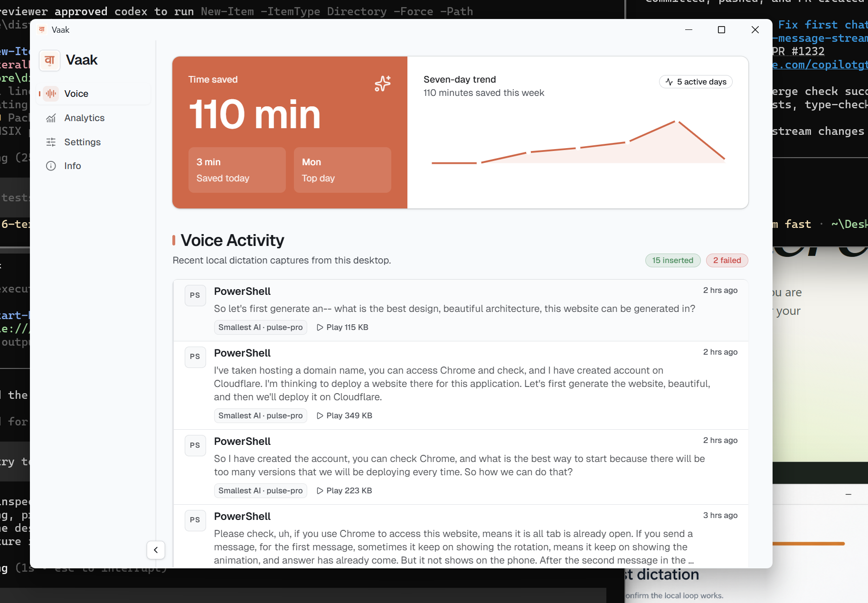Image resolution: width=868 pixels, height=603 pixels.
Task: Play the 349 KB recording
Action: coord(344,415)
